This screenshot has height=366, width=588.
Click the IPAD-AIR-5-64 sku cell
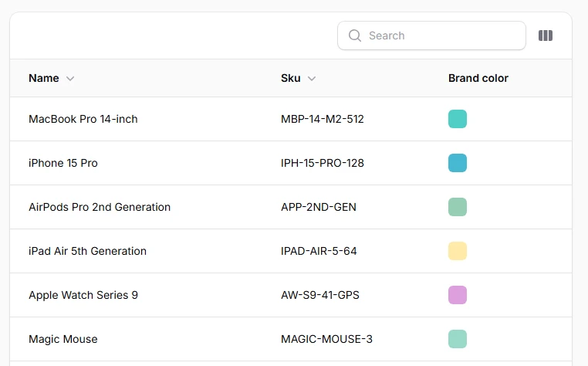319,251
